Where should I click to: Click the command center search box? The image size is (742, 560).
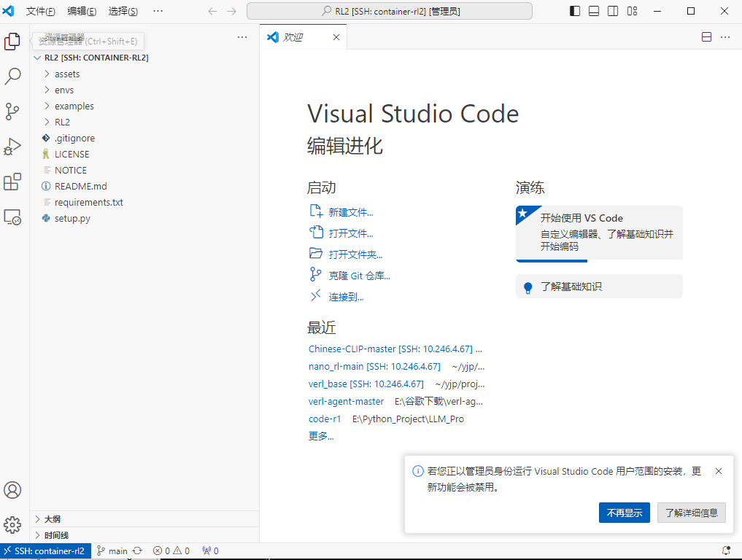pyautogui.click(x=390, y=11)
